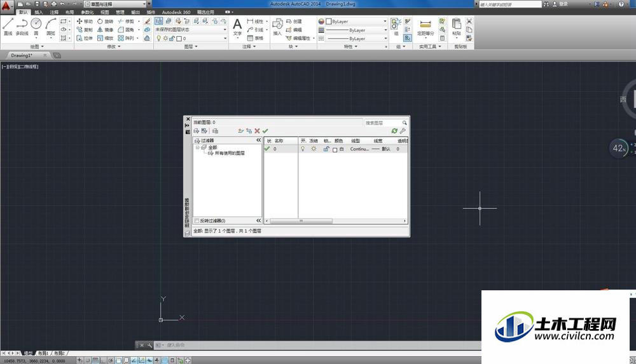The width and height of the screenshot is (636, 364).
Task: Switch to the 插入 ribbon tab
Action: [x=39, y=12]
